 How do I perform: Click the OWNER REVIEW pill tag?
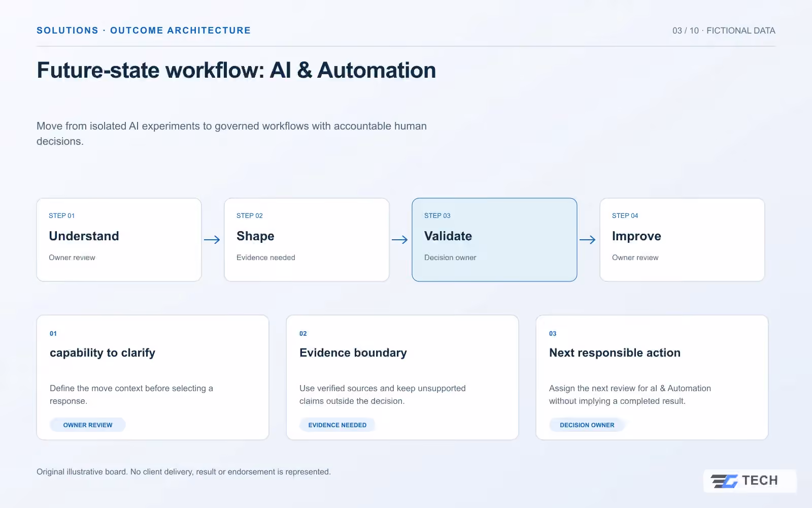[x=88, y=425]
